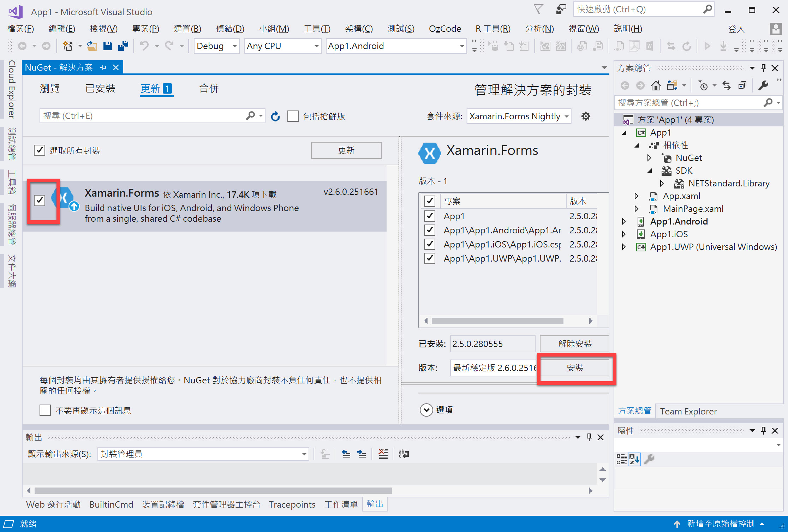Uncheck the App1.UWP project checkbox
Screen dimensions: 788x532
click(430, 258)
